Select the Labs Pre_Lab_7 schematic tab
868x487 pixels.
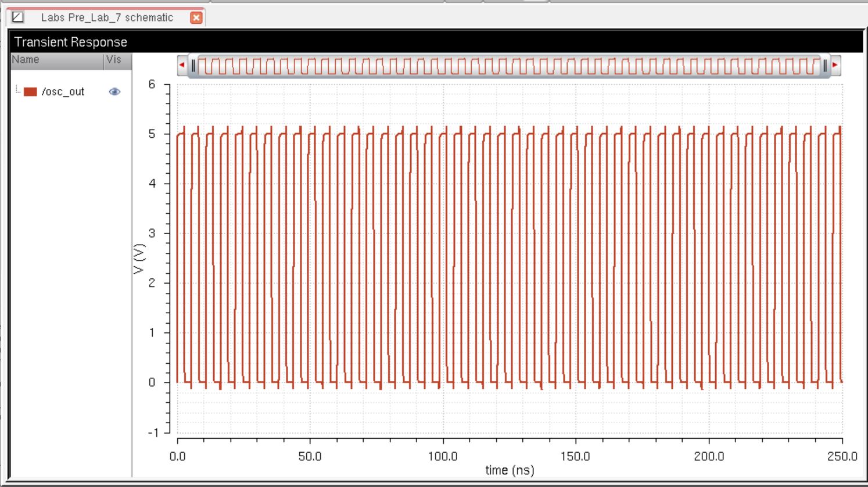[x=107, y=17]
